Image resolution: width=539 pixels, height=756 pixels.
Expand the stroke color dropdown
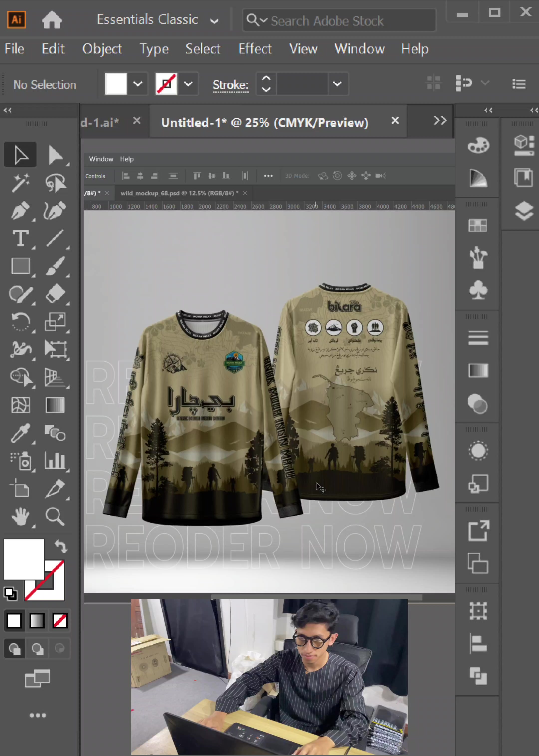188,84
